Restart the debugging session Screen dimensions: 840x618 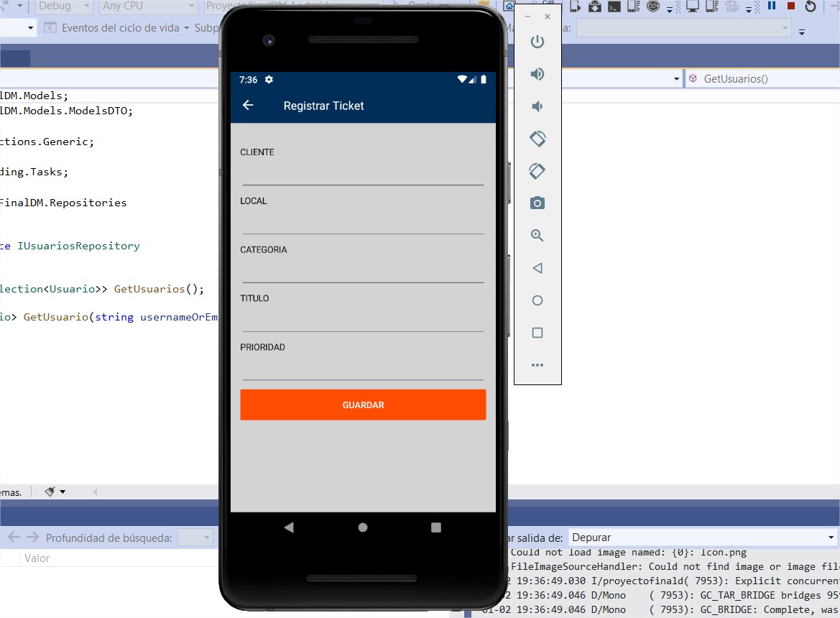(811, 6)
